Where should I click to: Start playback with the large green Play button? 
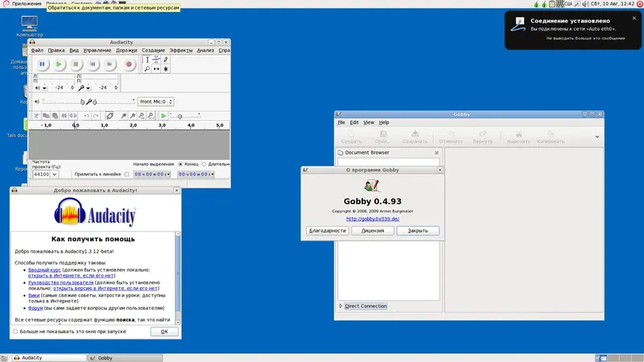pos(59,64)
